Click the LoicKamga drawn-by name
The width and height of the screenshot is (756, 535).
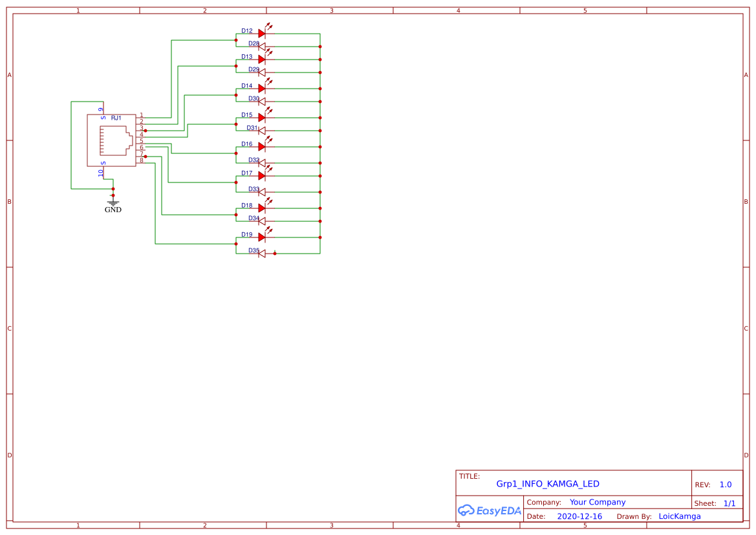pyautogui.click(x=678, y=516)
